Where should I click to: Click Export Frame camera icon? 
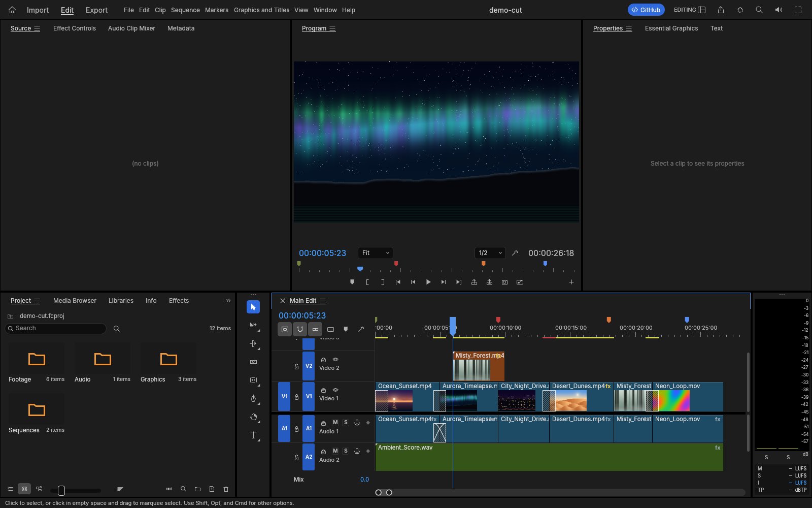click(504, 282)
